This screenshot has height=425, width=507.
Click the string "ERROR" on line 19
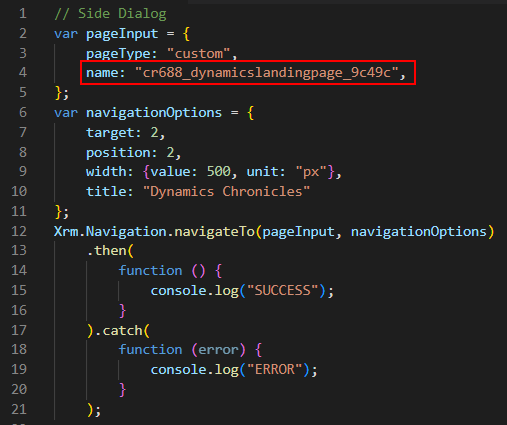pos(274,370)
